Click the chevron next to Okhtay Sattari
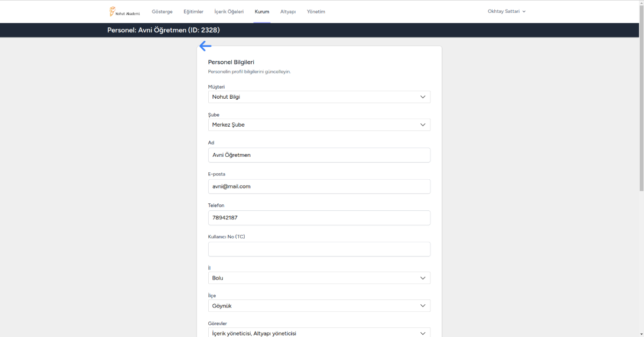This screenshot has width=644, height=337. (x=524, y=11)
